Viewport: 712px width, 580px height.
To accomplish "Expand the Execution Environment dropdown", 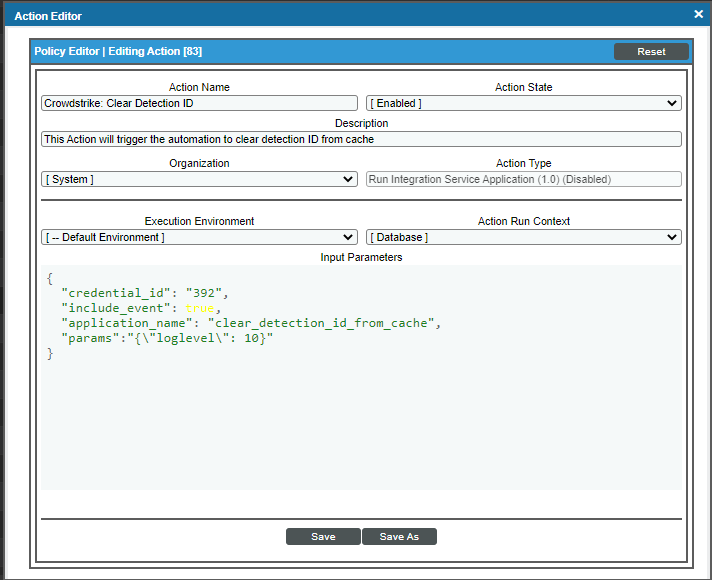I will click(199, 237).
